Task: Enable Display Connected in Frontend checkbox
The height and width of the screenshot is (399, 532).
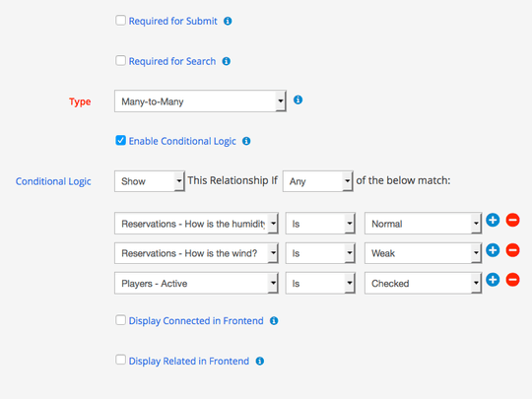Action: [x=120, y=320]
